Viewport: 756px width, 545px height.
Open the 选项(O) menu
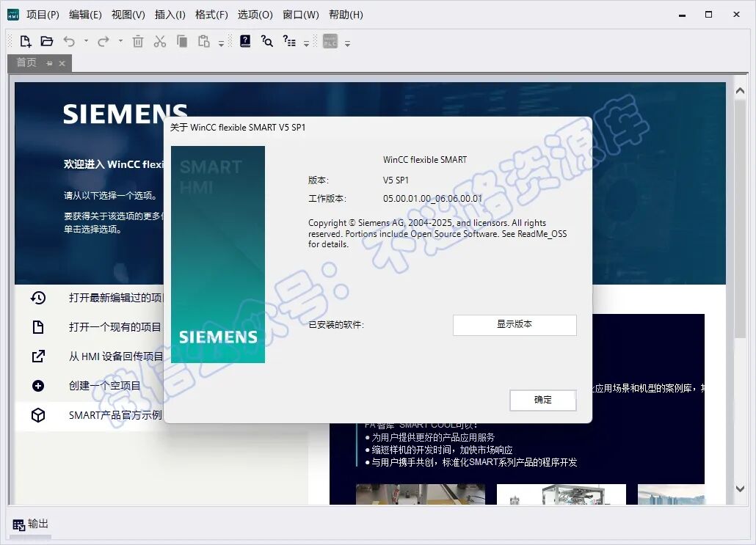click(x=255, y=15)
